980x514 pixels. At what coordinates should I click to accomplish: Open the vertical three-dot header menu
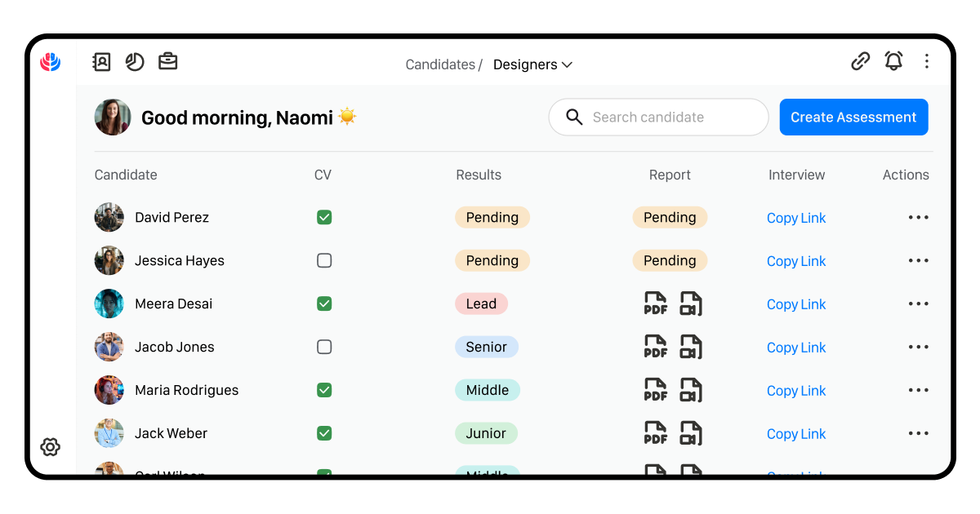tap(927, 61)
